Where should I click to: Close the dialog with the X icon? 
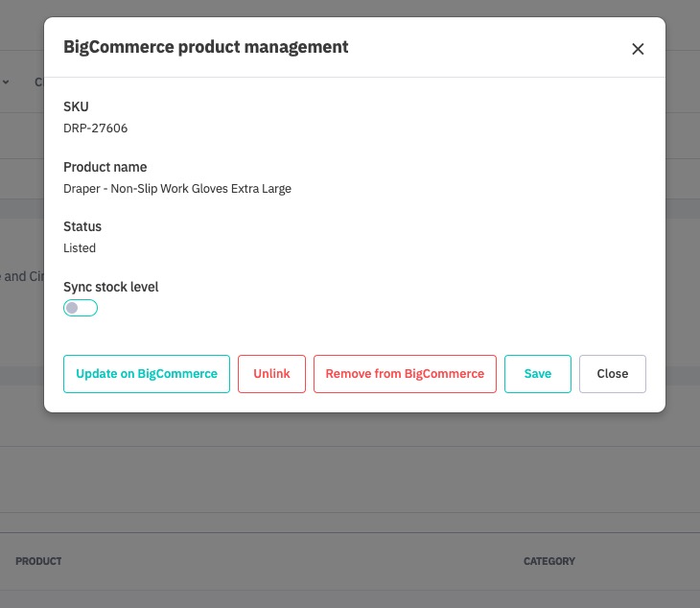click(638, 49)
